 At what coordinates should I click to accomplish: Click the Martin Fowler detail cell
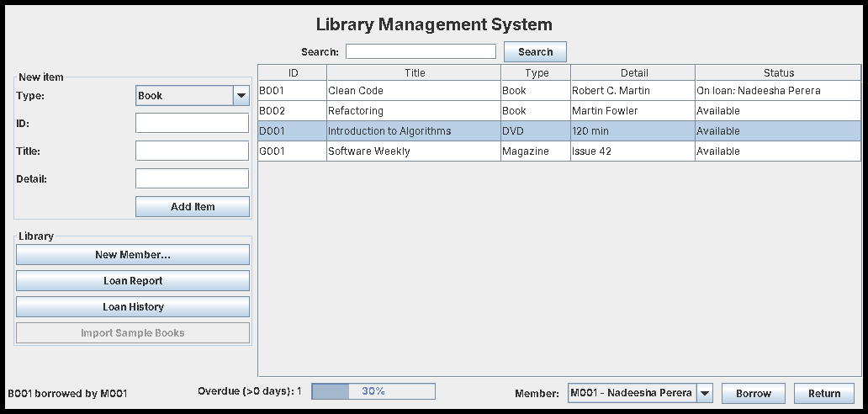[633, 111]
